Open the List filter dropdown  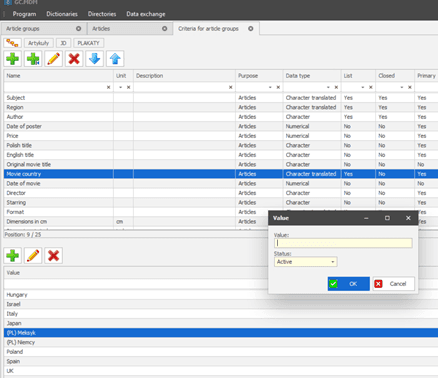(x=363, y=87)
